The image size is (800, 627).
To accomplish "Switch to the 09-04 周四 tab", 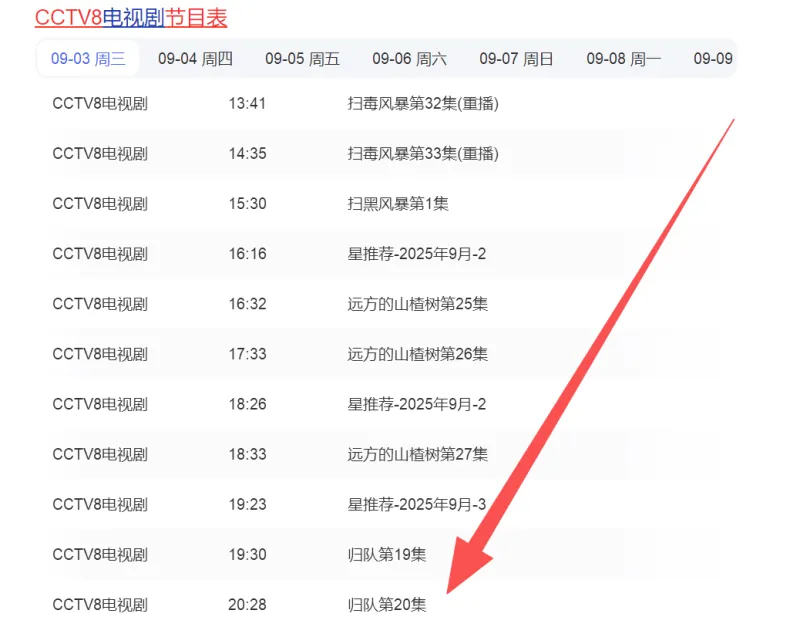I will [195, 59].
